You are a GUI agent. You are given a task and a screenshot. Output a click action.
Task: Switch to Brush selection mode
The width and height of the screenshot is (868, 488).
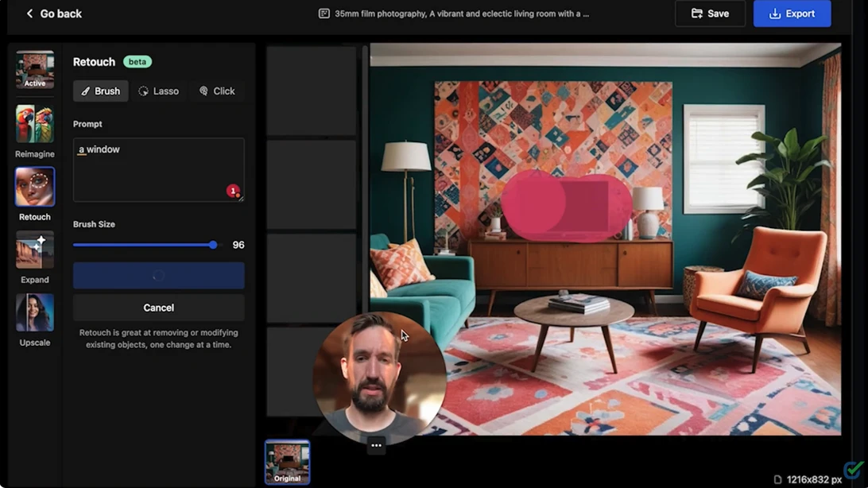[100, 91]
